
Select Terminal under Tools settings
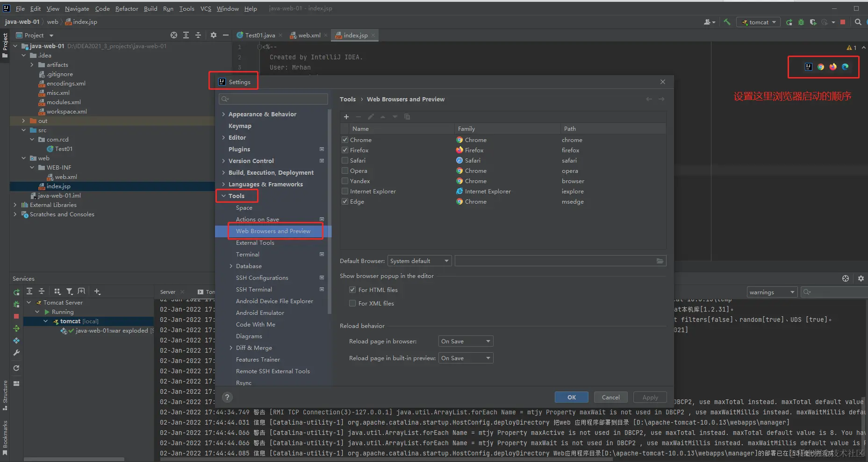pos(248,255)
